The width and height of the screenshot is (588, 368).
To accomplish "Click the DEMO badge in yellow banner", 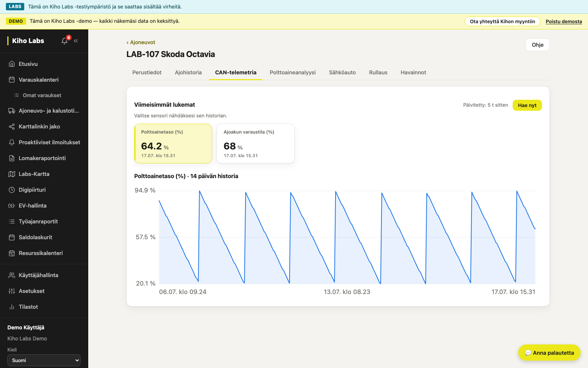I will 16,21.
